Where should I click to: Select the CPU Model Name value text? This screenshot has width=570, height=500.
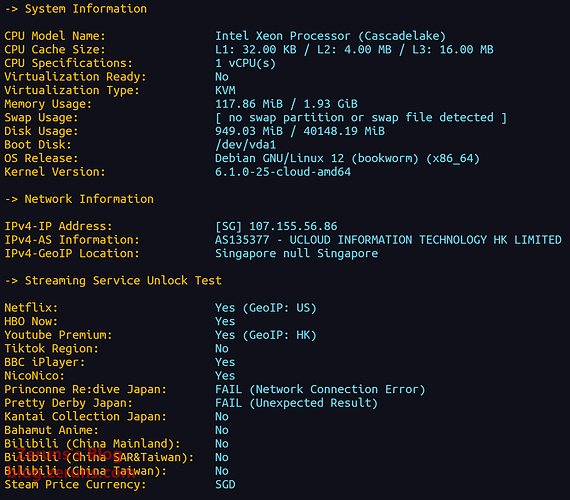330,36
